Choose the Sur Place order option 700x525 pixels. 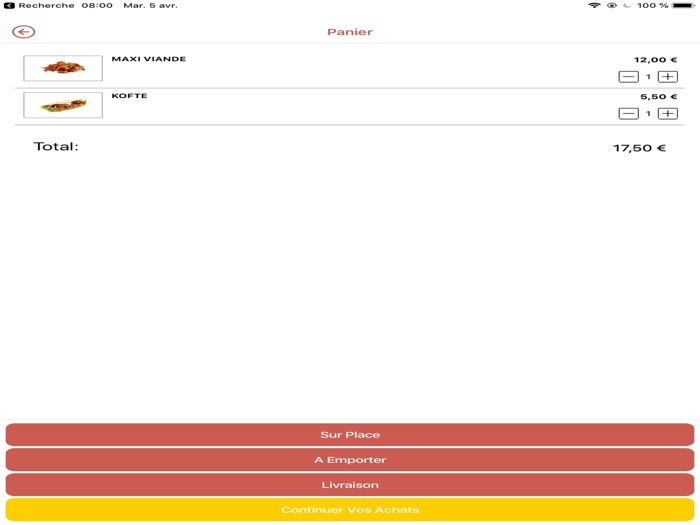point(350,435)
